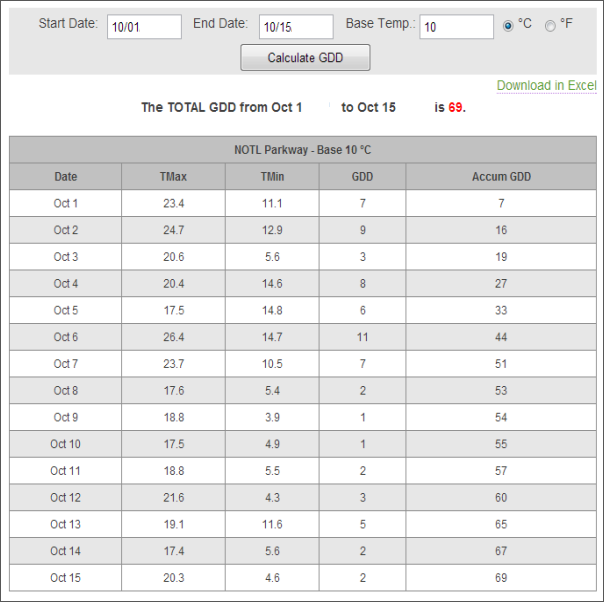Click the Date column header

pyautogui.click(x=65, y=176)
